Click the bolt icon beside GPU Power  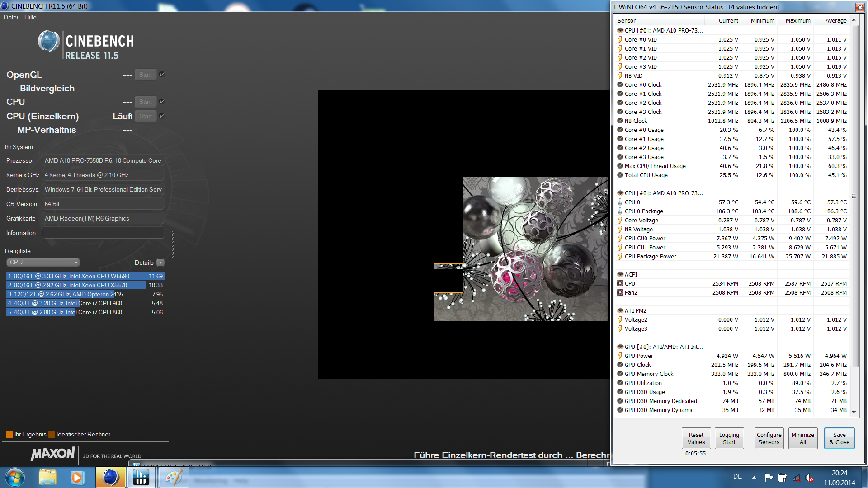(x=620, y=356)
